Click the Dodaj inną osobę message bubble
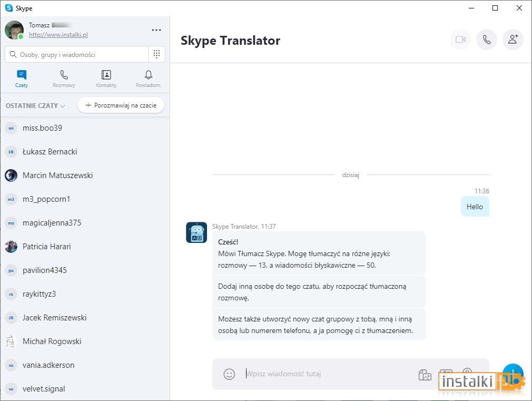 [x=319, y=292]
